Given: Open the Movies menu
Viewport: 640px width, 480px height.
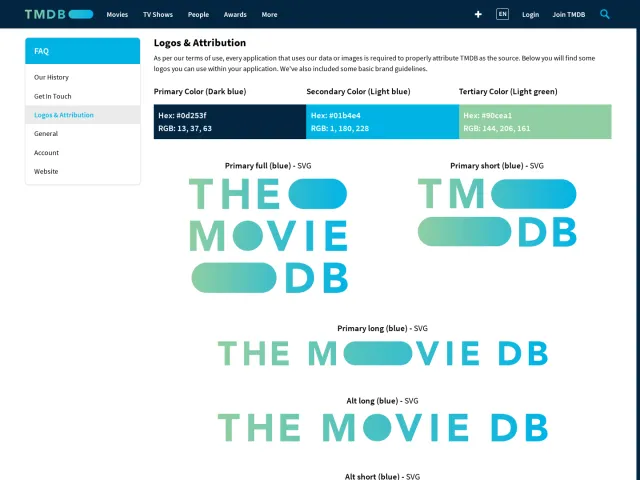Looking at the screenshot, I should [117, 14].
